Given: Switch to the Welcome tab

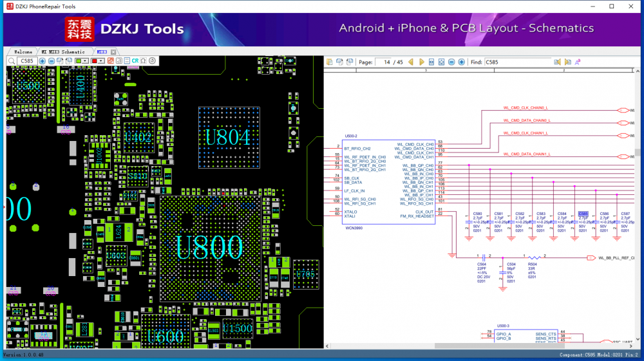Looking at the screenshot, I should [x=23, y=51].
